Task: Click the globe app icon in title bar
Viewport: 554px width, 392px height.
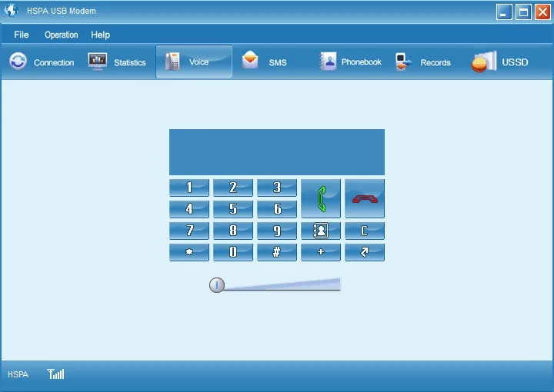Action: click(11, 11)
